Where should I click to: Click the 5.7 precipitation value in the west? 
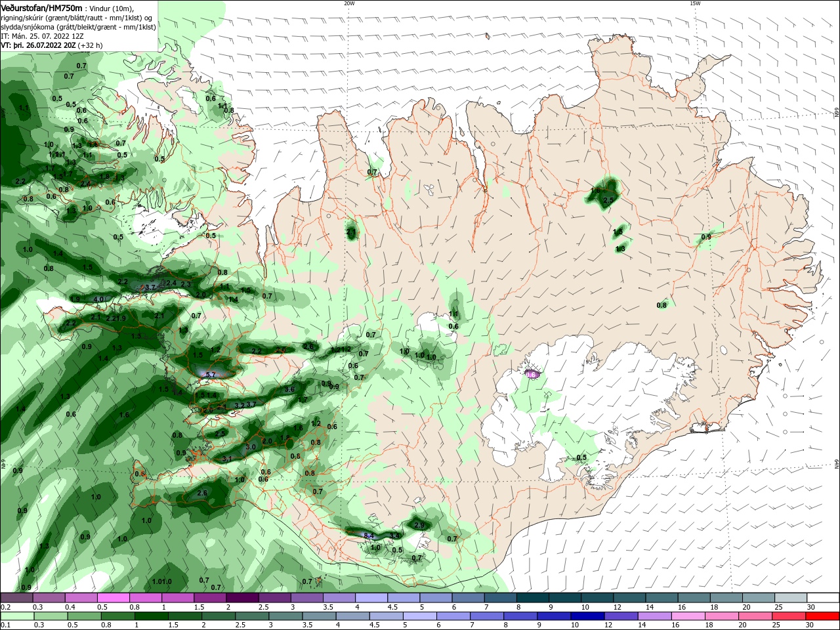click(211, 375)
